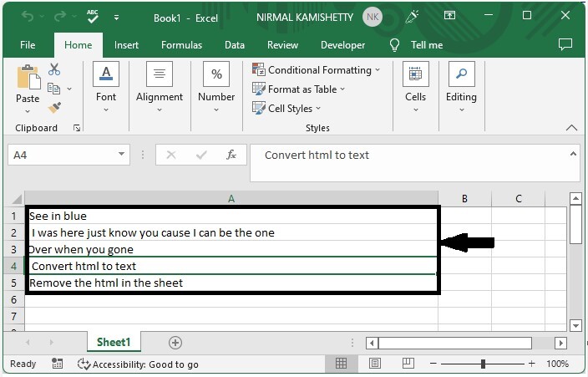Open the Formulas ribbon tab
Screen dimensions: 588x377
pyautogui.click(x=181, y=45)
